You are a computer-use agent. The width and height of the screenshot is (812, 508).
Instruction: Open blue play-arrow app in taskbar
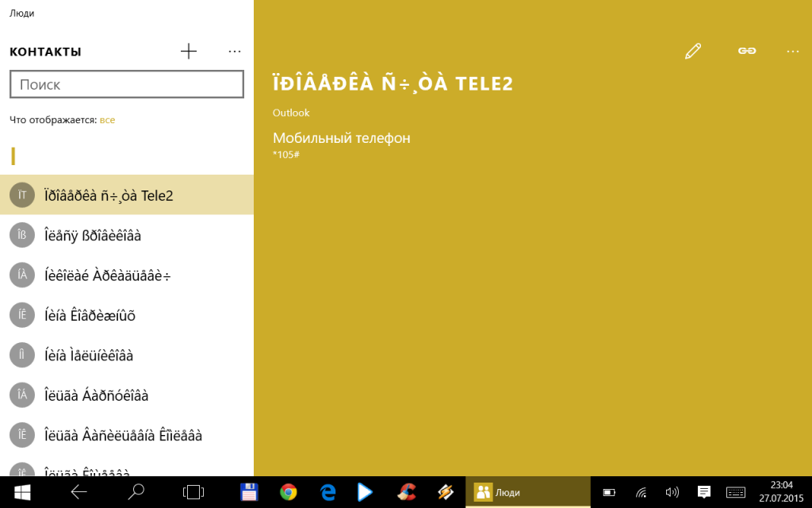[x=365, y=492]
